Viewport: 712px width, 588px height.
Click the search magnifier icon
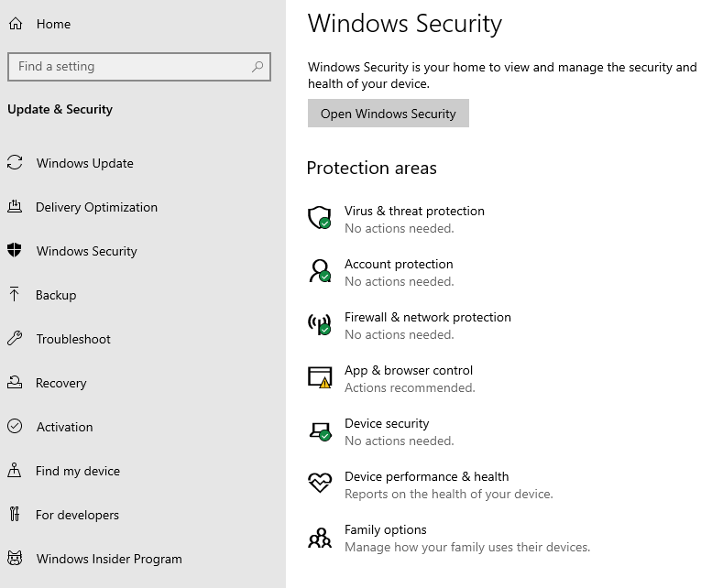coord(257,67)
